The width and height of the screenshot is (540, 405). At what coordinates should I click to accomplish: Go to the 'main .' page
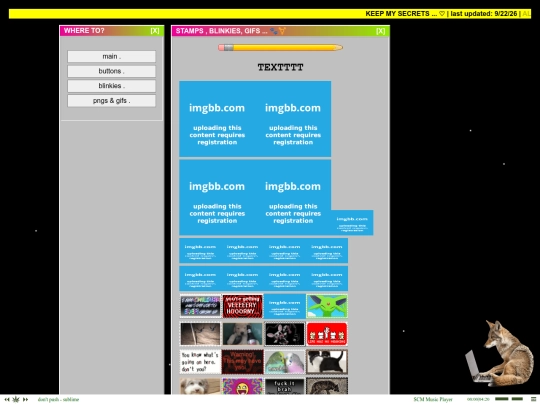point(112,56)
